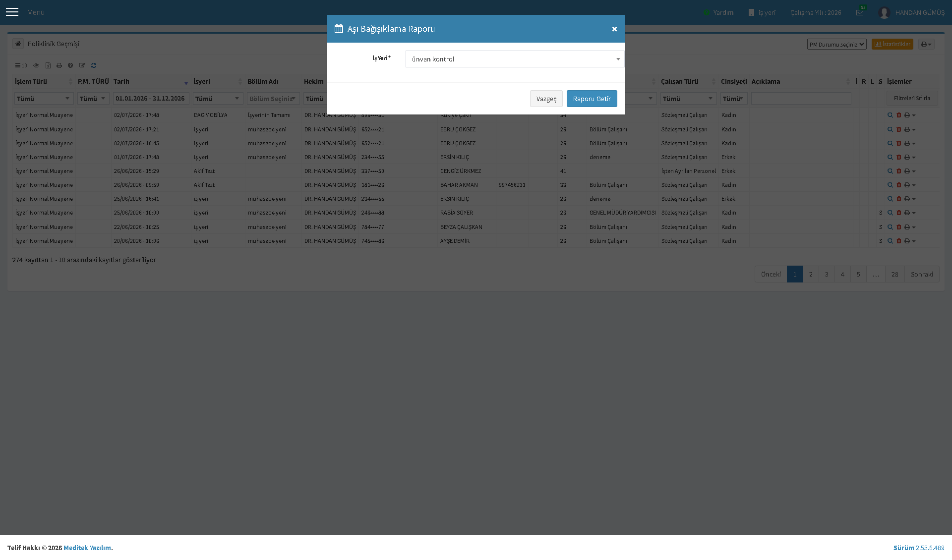Click the Raporu Getir button
952x560 pixels.
pos(592,99)
